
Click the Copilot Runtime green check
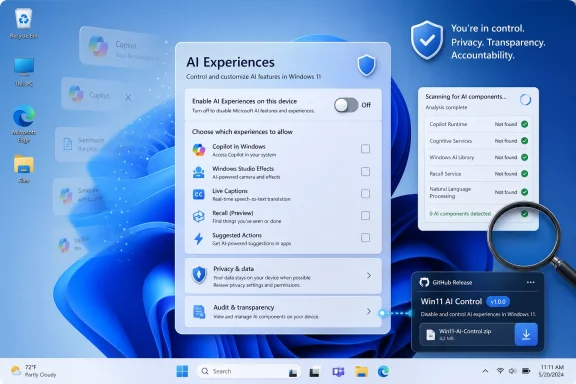click(x=525, y=124)
